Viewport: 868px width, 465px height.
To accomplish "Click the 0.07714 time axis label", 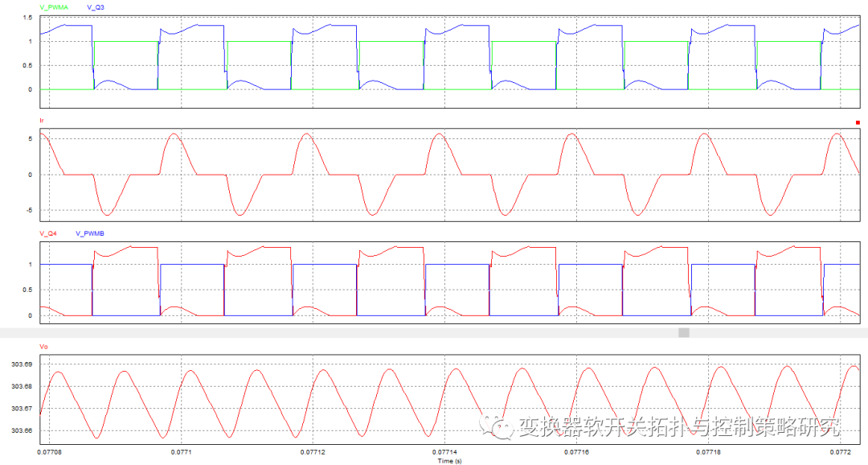I will [444, 452].
